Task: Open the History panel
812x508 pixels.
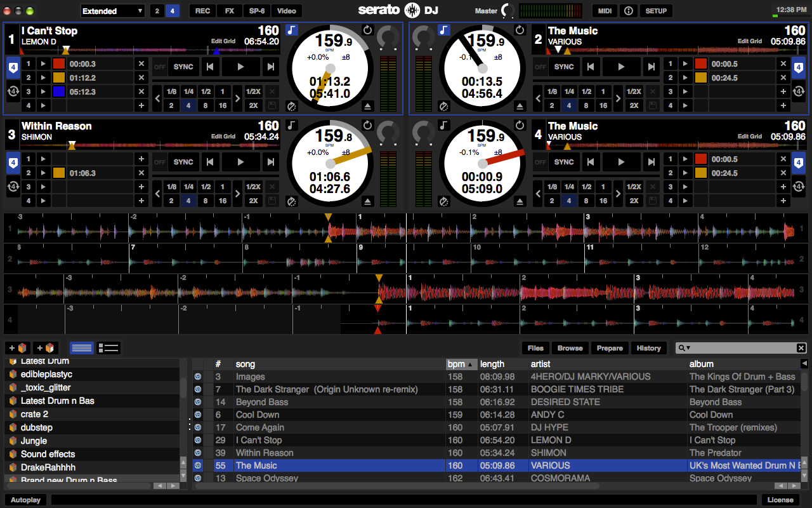Action: point(649,348)
